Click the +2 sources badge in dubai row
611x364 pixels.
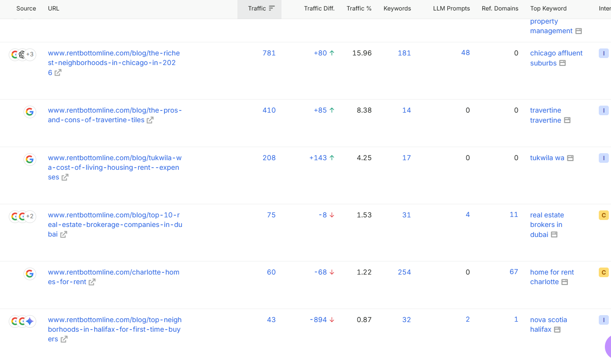pyautogui.click(x=30, y=216)
